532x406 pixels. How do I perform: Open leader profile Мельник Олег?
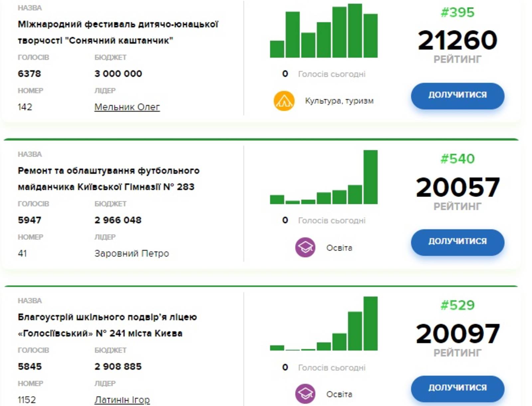[x=127, y=107]
